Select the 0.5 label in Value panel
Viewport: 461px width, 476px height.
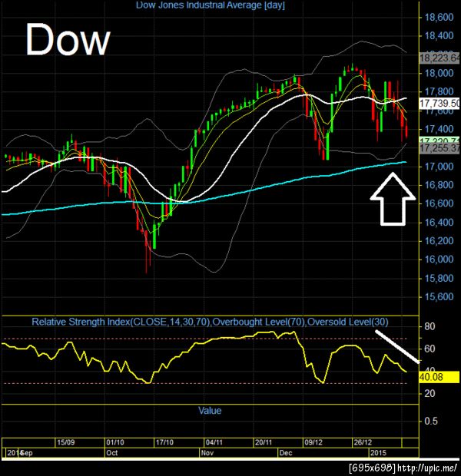pos(431,421)
